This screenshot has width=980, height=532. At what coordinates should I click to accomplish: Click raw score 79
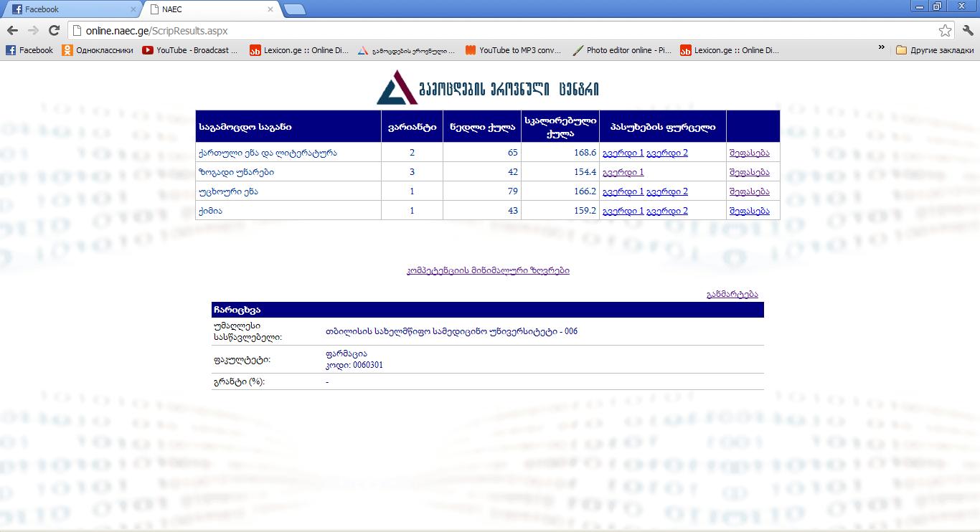513,191
